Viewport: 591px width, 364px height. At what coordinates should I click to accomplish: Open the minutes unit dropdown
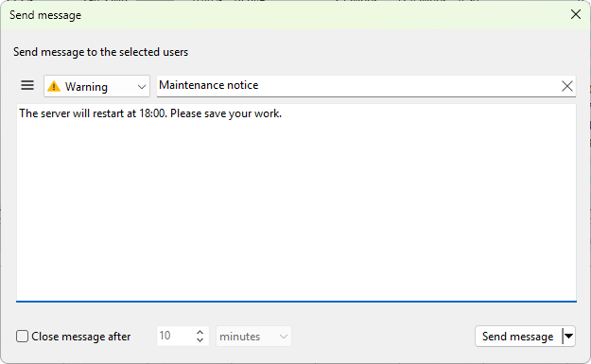pos(253,337)
